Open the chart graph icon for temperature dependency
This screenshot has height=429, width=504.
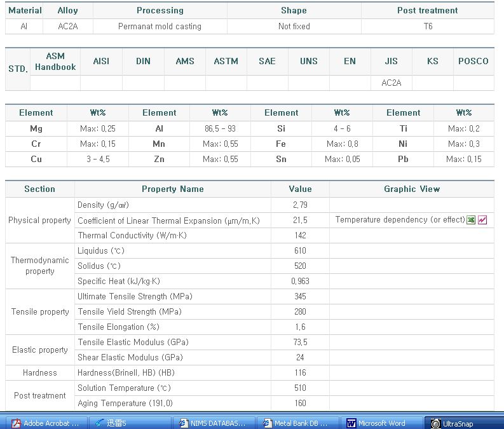click(482, 220)
